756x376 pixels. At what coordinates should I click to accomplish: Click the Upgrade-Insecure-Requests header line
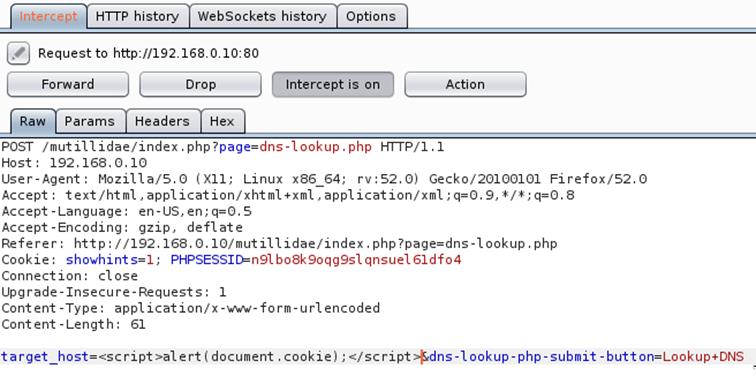pos(114,292)
